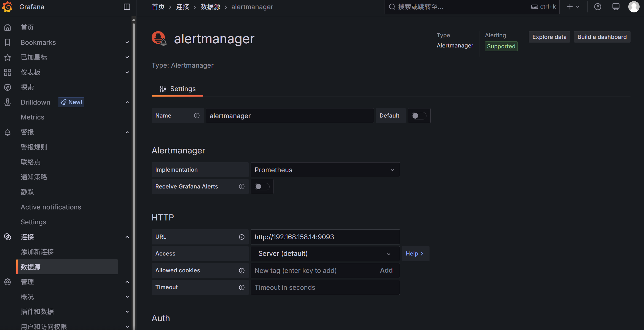The height and width of the screenshot is (330, 644).
Task: Open 联络点 contact points menu item
Action: pyautogui.click(x=31, y=162)
